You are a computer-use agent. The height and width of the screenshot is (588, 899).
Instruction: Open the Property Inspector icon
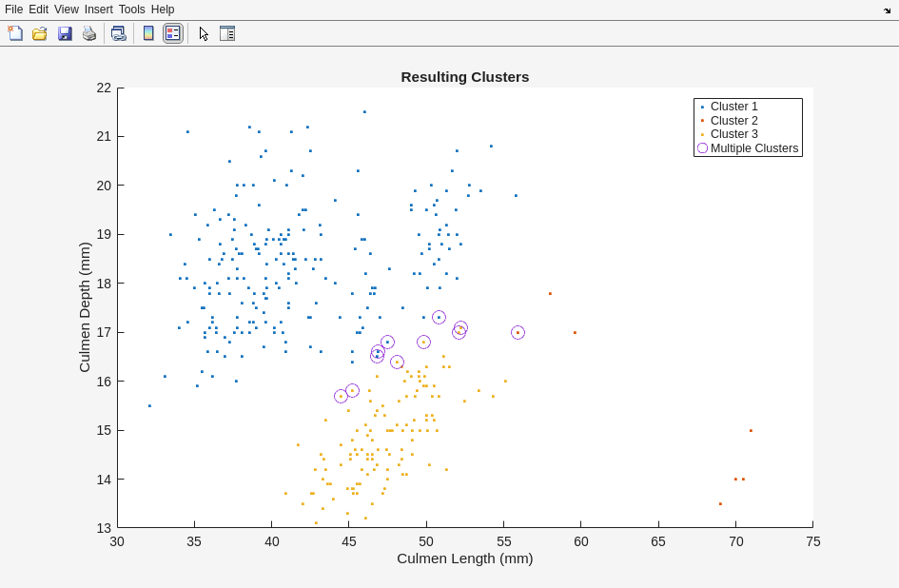(227, 33)
